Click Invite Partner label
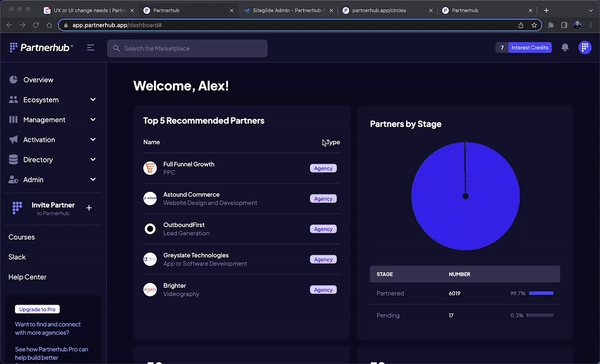Viewport: 600px width, 364px height. pos(53,205)
